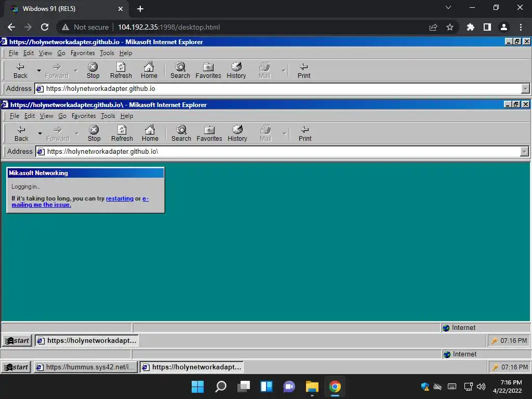Click Home in outer Explorer window toolbar
Image resolution: width=532 pixels, height=399 pixels.
click(x=149, y=71)
